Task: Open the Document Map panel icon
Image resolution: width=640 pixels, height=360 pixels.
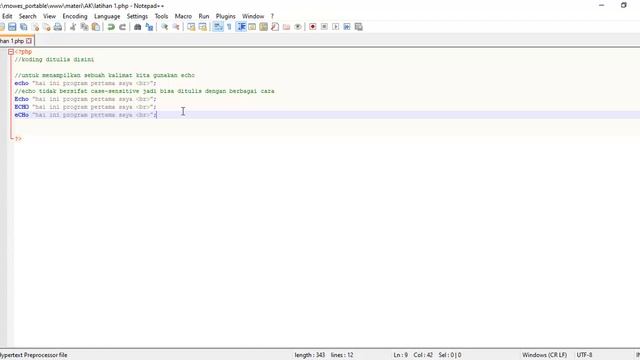Action: [263, 27]
